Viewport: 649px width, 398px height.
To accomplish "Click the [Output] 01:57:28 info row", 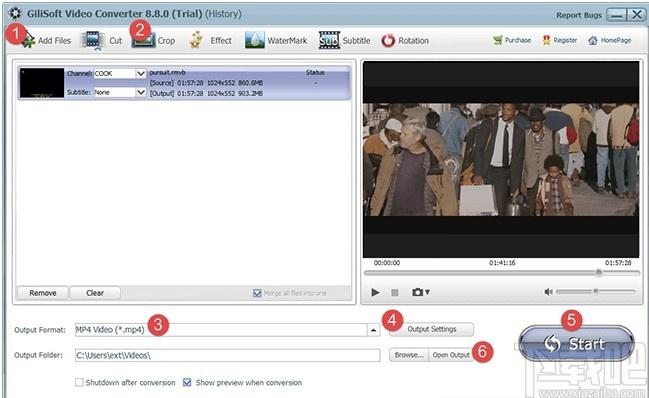I will 206,94.
